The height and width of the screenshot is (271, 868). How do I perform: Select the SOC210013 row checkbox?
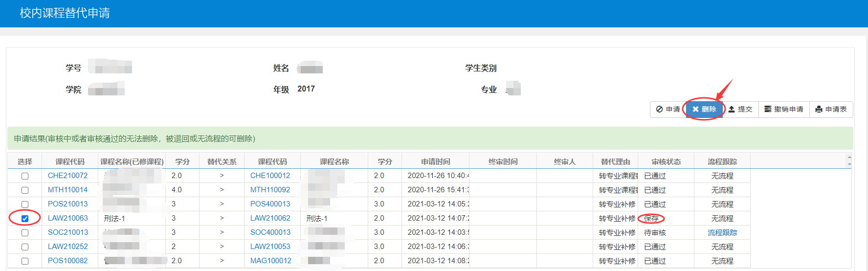pyautogui.click(x=25, y=233)
